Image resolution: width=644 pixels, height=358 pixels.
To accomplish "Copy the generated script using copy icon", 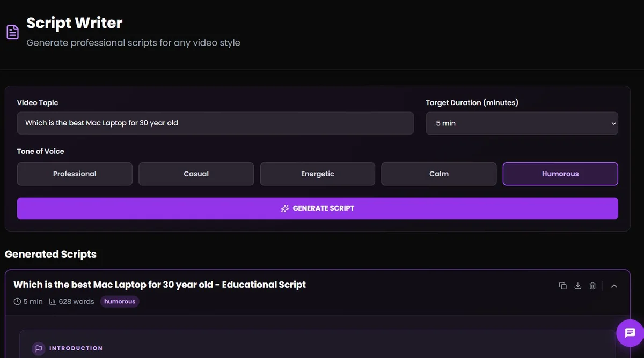I will pyautogui.click(x=563, y=286).
